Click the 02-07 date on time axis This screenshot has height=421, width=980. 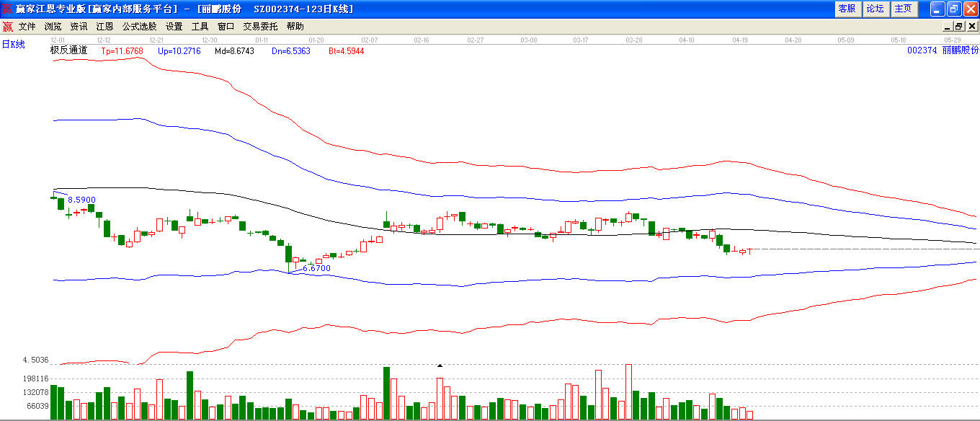370,40
